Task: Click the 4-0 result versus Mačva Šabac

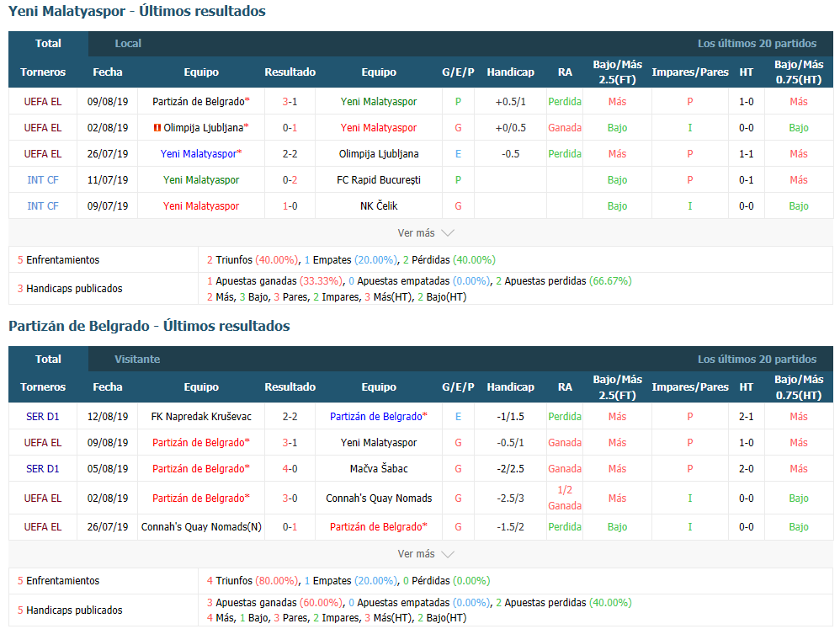Action: click(290, 469)
